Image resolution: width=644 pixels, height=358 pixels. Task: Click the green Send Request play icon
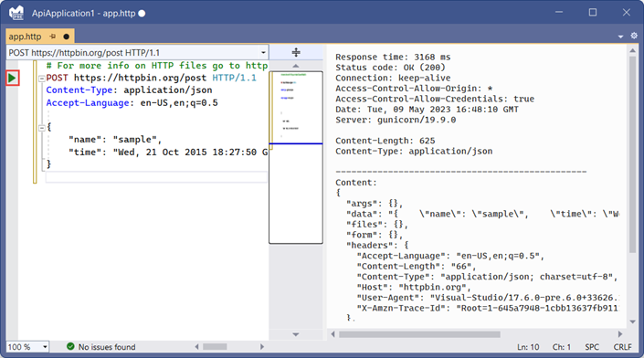(12, 78)
